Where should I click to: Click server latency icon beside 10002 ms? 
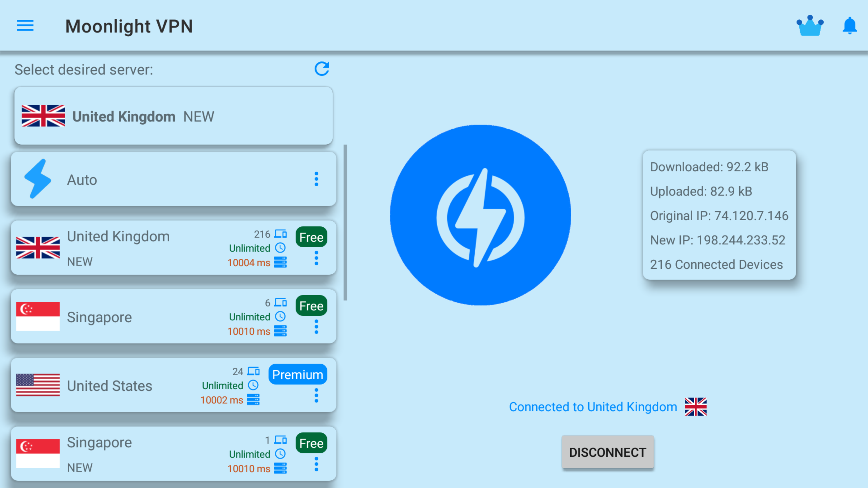[x=253, y=400]
